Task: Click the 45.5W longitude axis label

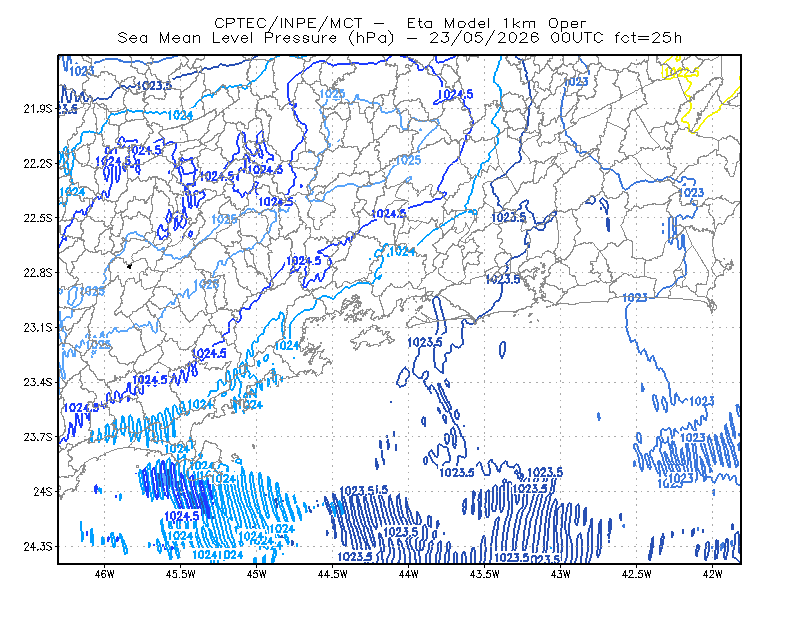Action: coord(181,574)
